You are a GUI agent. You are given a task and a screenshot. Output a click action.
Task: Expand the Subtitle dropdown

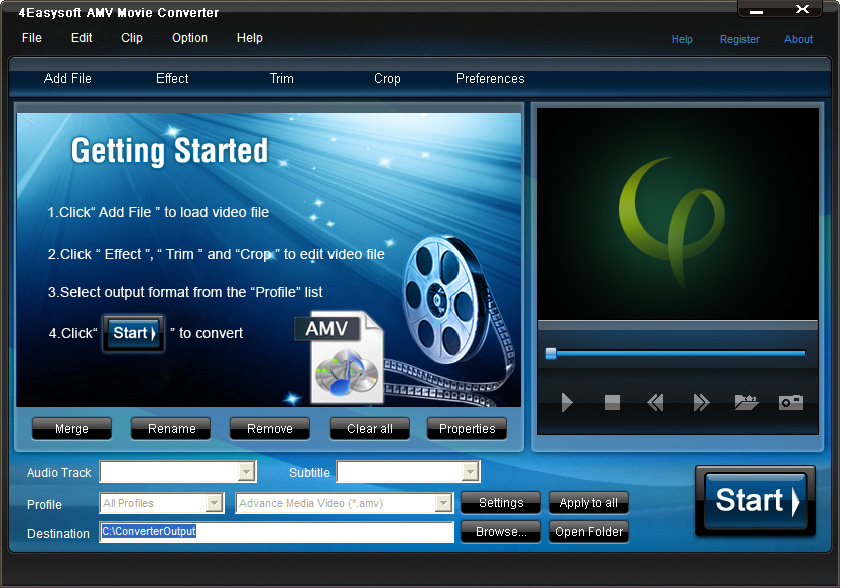pyautogui.click(x=469, y=471)
